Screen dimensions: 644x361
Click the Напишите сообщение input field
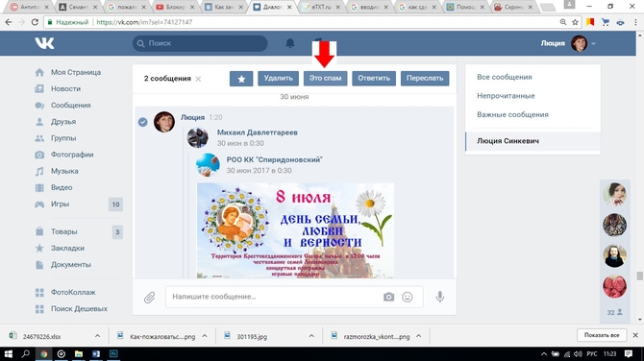point(294,297)
